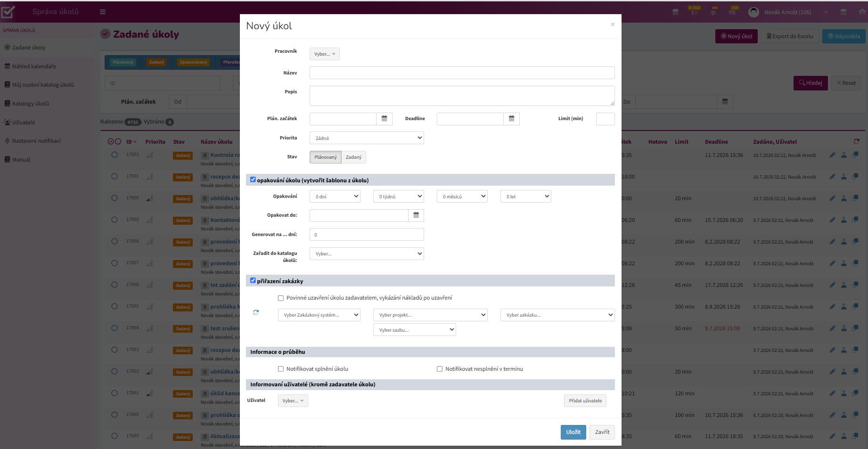Open the Deadline calendar picker icon

pyautogui.click(x=511, y=119)
